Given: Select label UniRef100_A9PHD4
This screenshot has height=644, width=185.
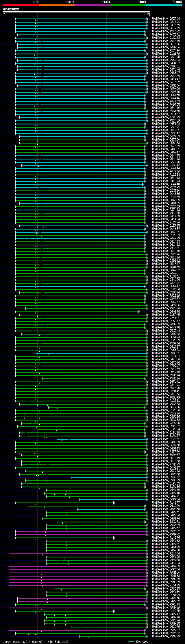Looking at the screenshot, I should point(166,89).
